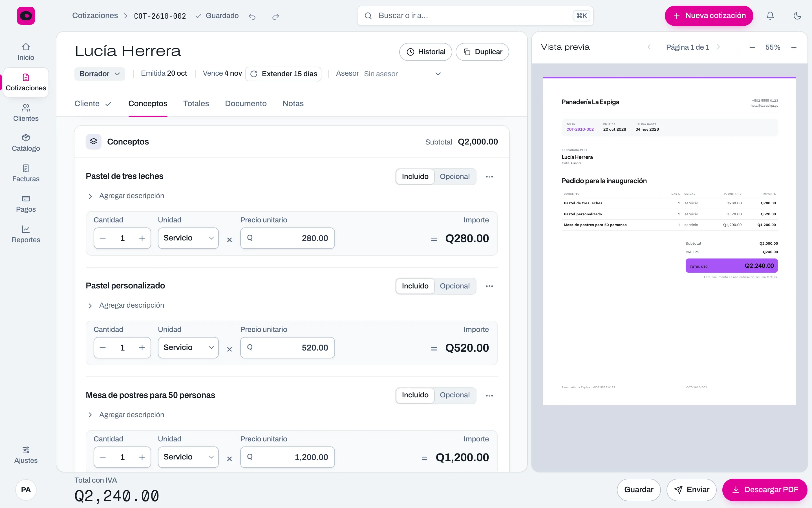
Task: Click the Historial button
Action: (425, 52)
